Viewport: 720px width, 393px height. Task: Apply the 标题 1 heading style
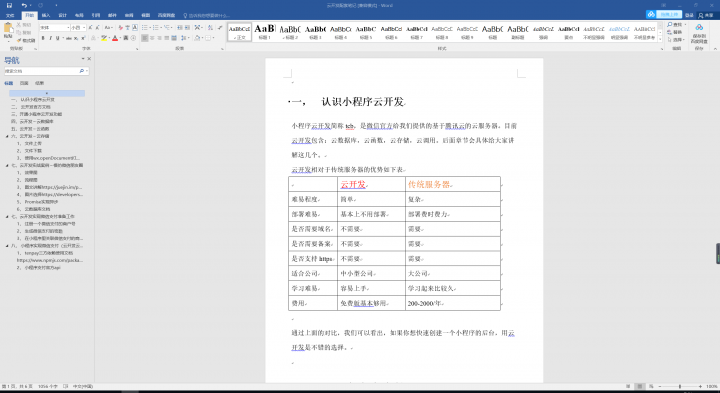264,31
